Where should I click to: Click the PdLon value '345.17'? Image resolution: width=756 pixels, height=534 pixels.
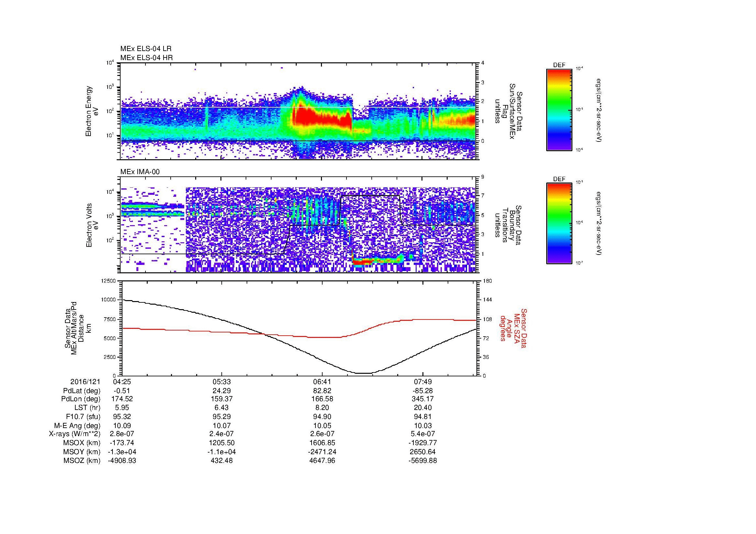click(423, 399)
